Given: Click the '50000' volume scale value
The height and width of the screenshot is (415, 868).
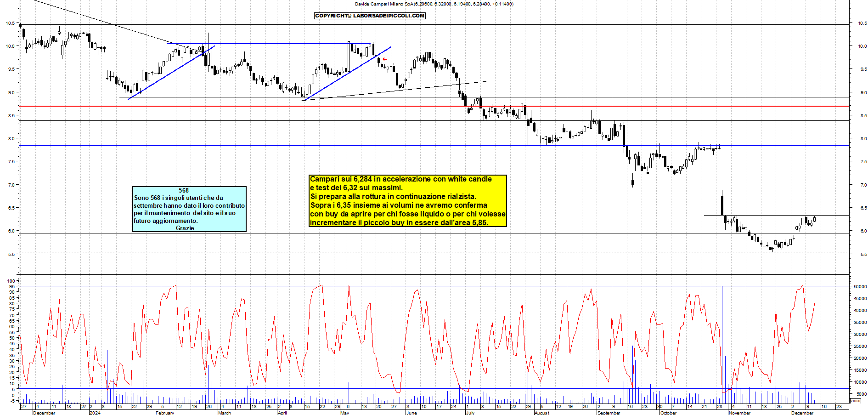Looking at the screenshot, I should [860, 286].
